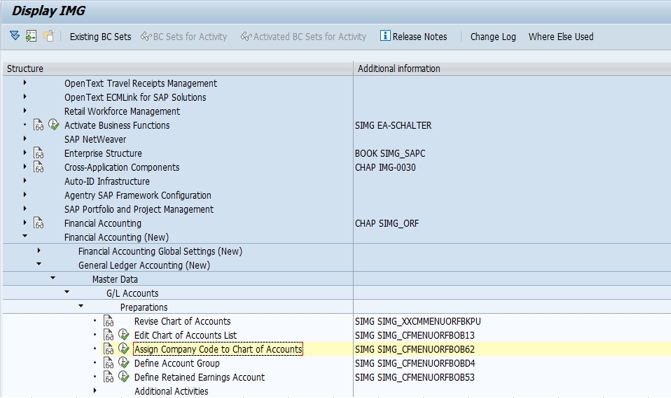Select Define Retained Earnings Account entry
This screenshot has width=671, height=398.
pyautogui.click(x=199, y=377)
